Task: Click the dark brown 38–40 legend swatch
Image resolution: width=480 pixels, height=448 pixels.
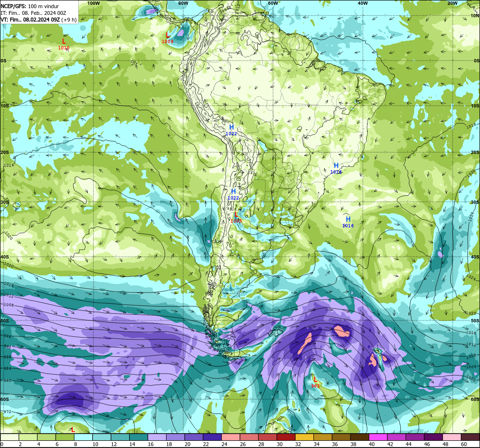Action: (x=360, y=437)
